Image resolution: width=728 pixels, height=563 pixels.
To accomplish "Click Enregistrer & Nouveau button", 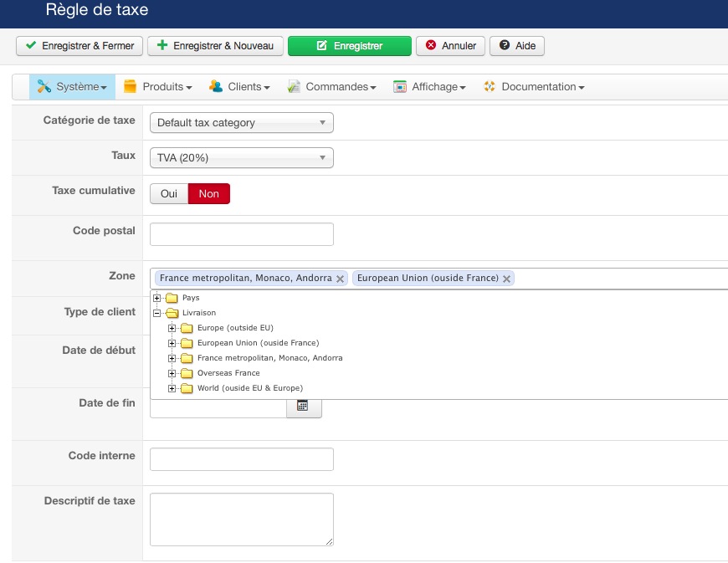I will [215, 46].
